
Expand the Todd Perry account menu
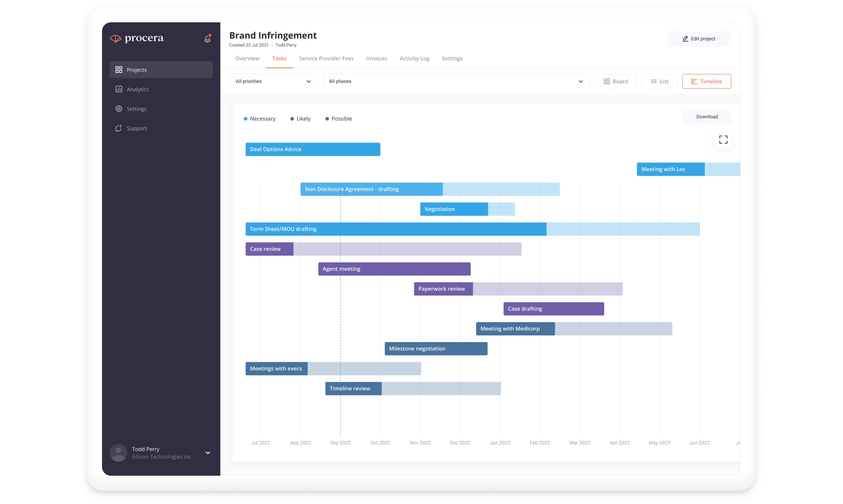coord(208,453)
